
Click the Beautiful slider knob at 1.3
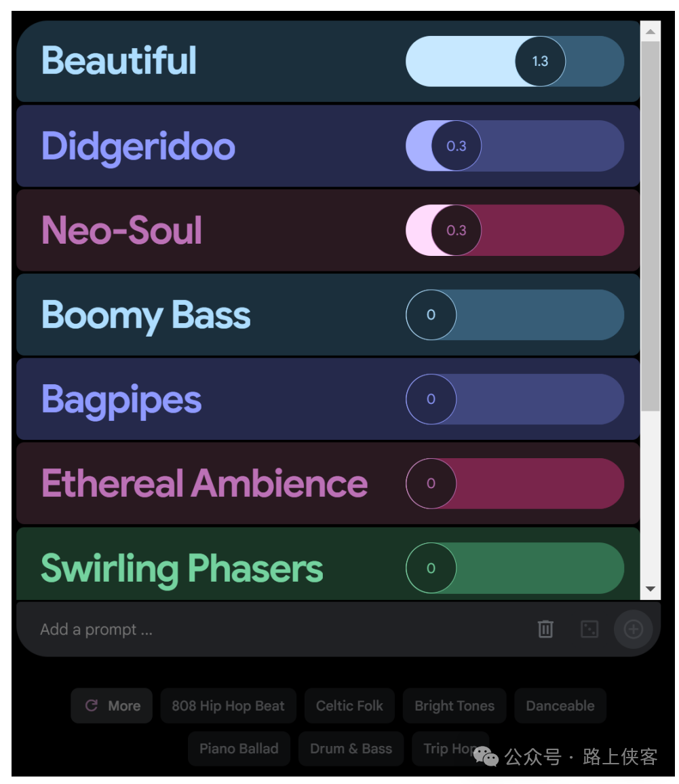pyautogui.click(x=540, y=61)
